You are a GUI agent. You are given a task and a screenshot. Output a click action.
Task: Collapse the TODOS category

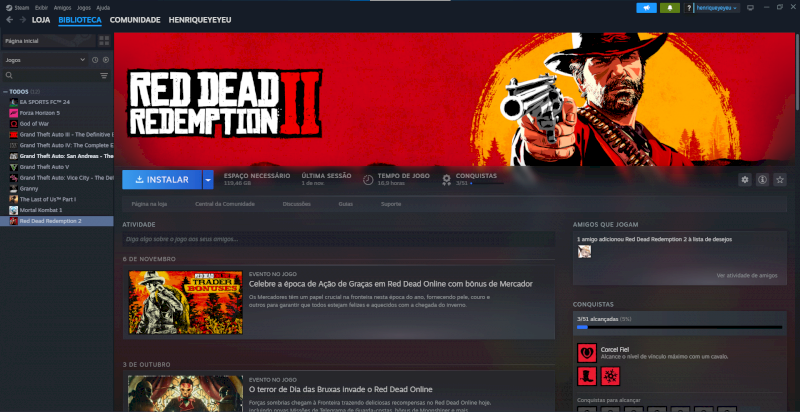[5, 92]
